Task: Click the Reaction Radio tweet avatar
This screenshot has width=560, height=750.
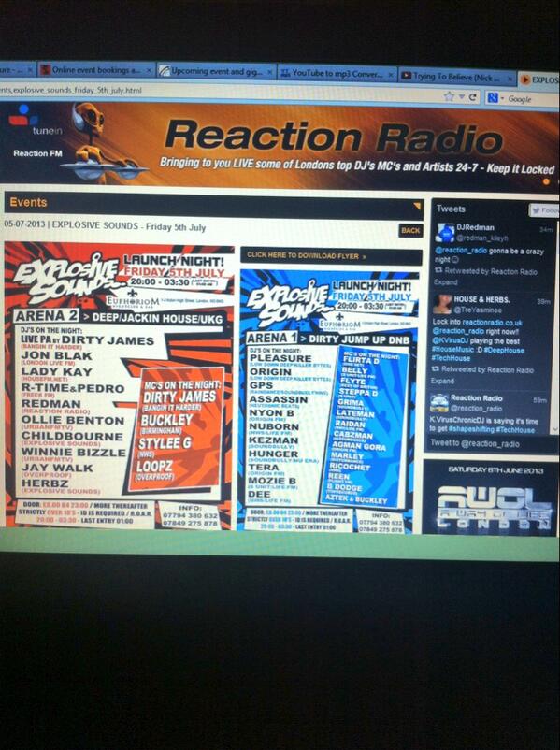Action: 438,403
